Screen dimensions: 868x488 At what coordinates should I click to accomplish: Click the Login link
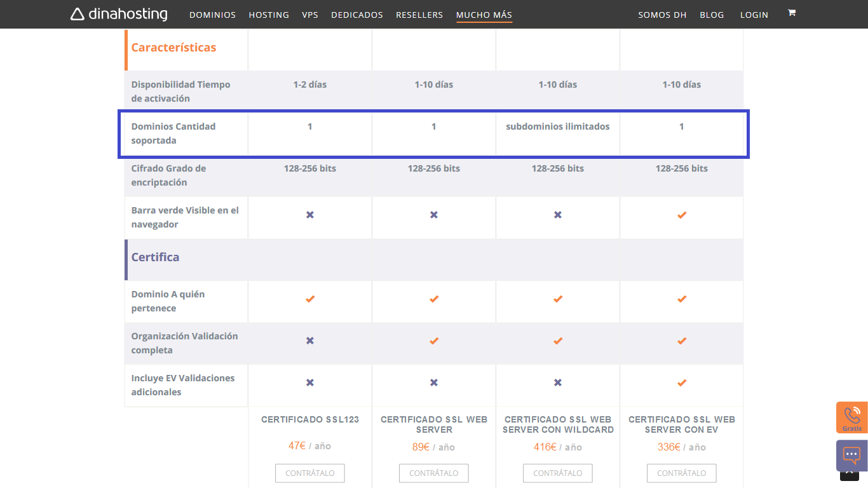tap(754, 15)
